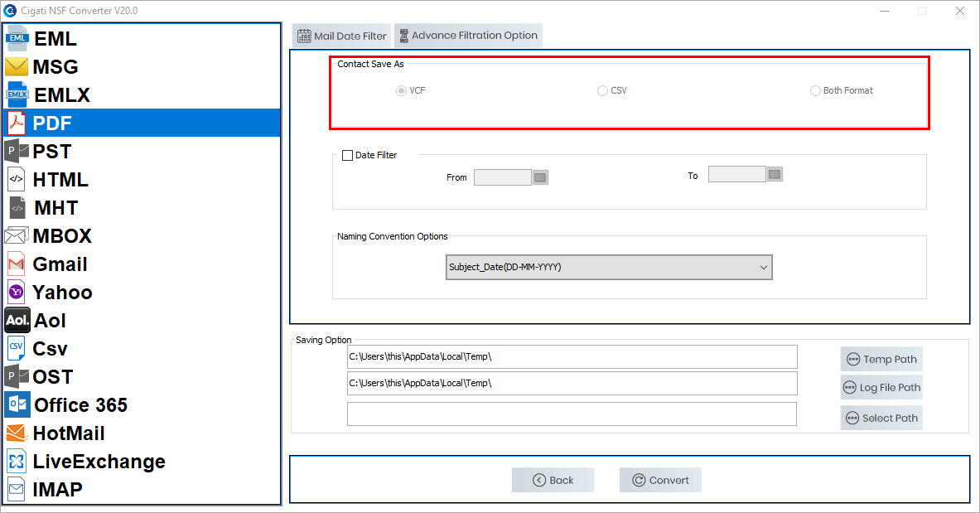Pick the Aol logo icon

(x=17, y=320)
